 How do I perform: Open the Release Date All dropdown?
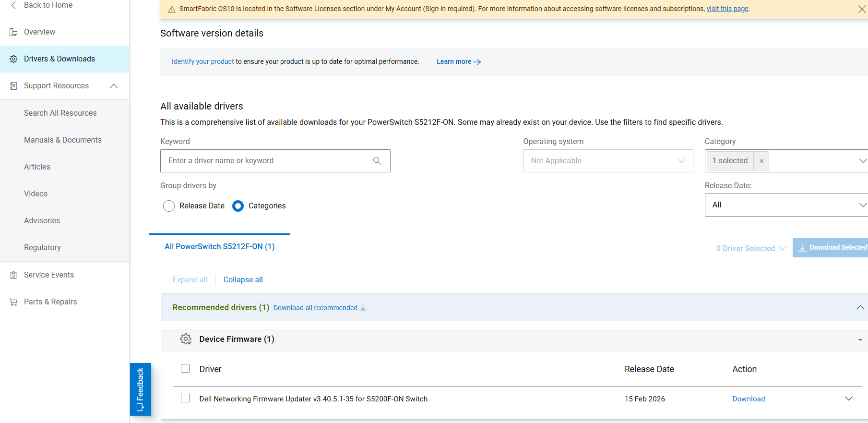pos(786,205)
